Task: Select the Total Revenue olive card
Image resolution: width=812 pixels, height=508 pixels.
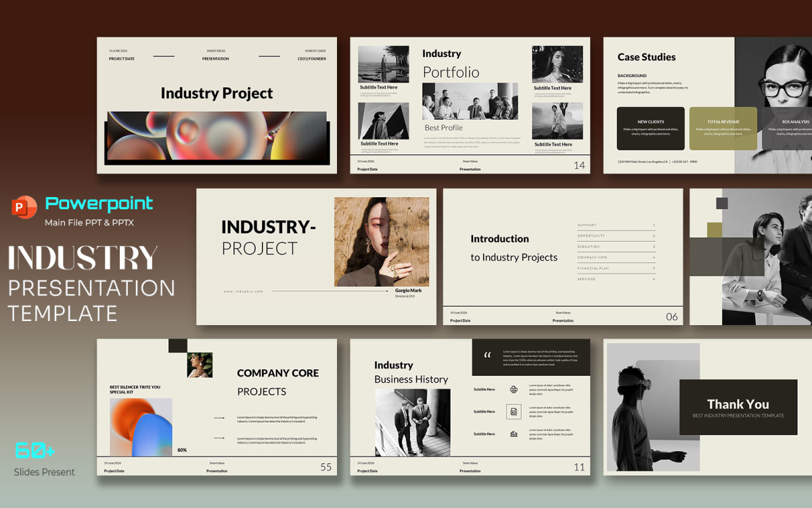Action: [723, 129]
